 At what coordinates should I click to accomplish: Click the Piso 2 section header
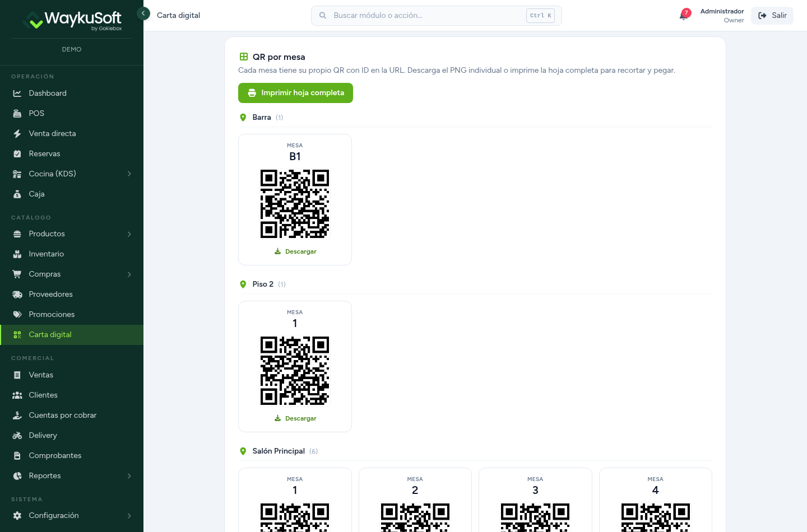tap(263, 284)
